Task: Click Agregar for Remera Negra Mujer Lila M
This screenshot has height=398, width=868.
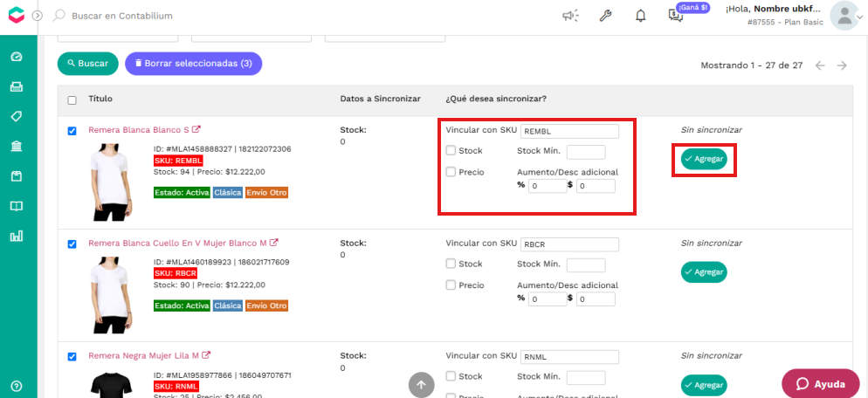Action: 704,385
